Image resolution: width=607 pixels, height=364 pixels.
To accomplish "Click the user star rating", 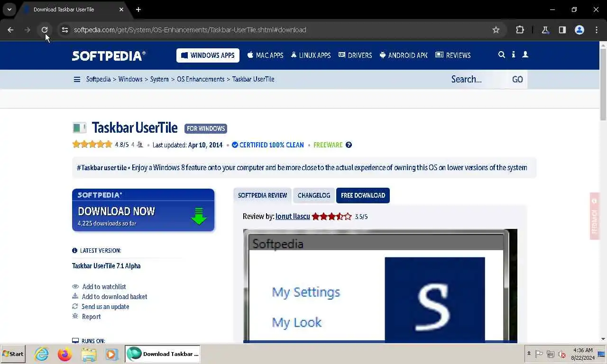I will 92,145.
